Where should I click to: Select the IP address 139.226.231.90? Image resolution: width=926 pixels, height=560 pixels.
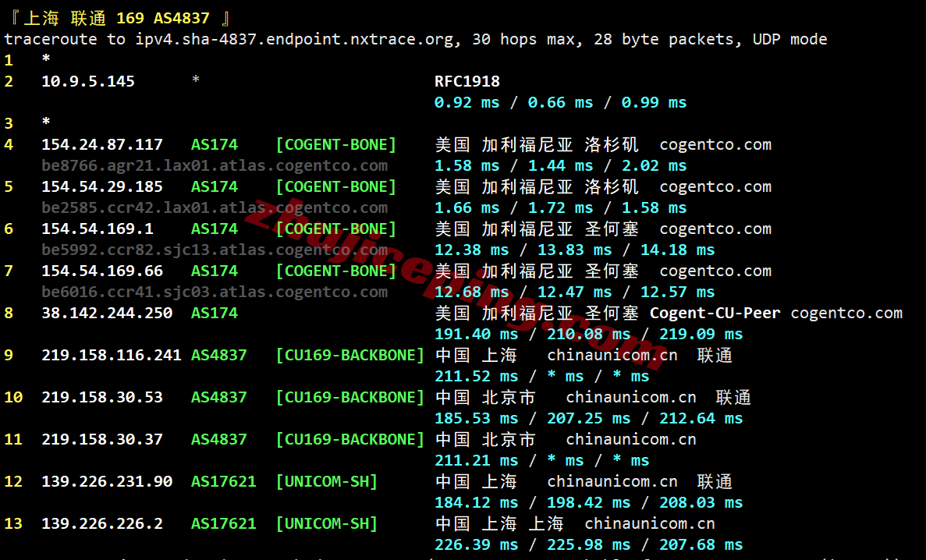point(107,481)
